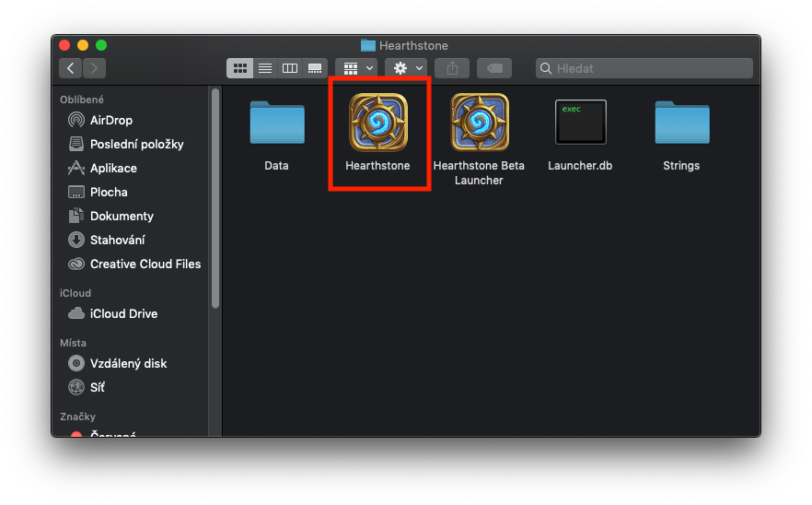Open the group-by arrangement dropdown
The height and width of the screenshot is (505, 812).
358,68
